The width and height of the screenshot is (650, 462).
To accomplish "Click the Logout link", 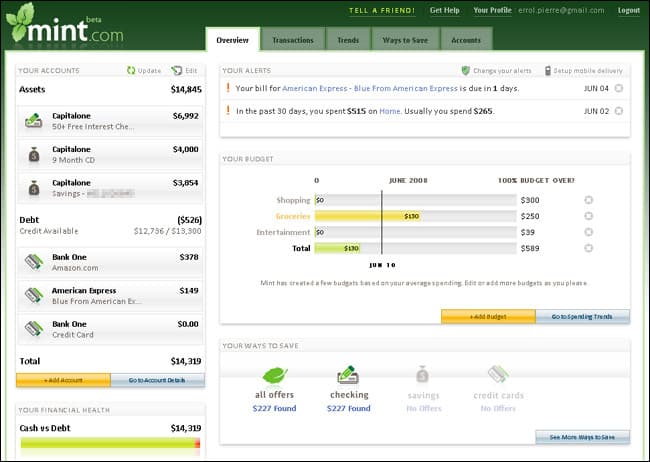I will point(629,10).
